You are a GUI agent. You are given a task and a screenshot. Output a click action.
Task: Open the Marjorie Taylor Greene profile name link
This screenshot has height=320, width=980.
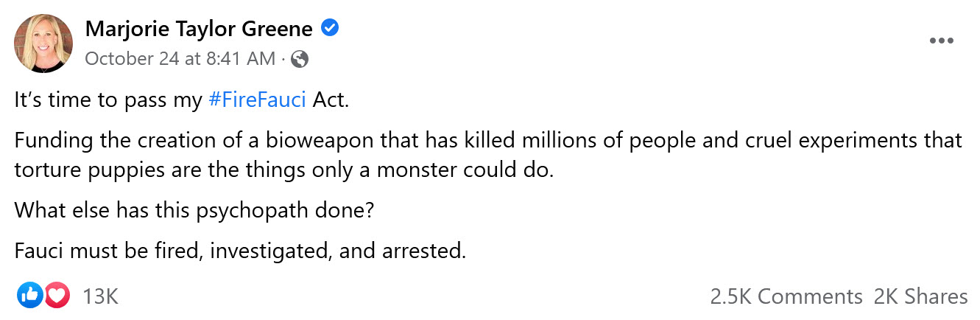[199, 29]
